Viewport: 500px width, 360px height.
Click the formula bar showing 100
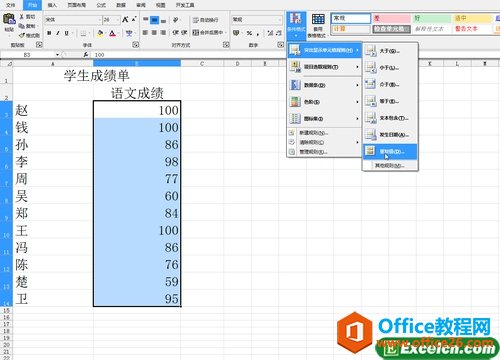point(188,55)
